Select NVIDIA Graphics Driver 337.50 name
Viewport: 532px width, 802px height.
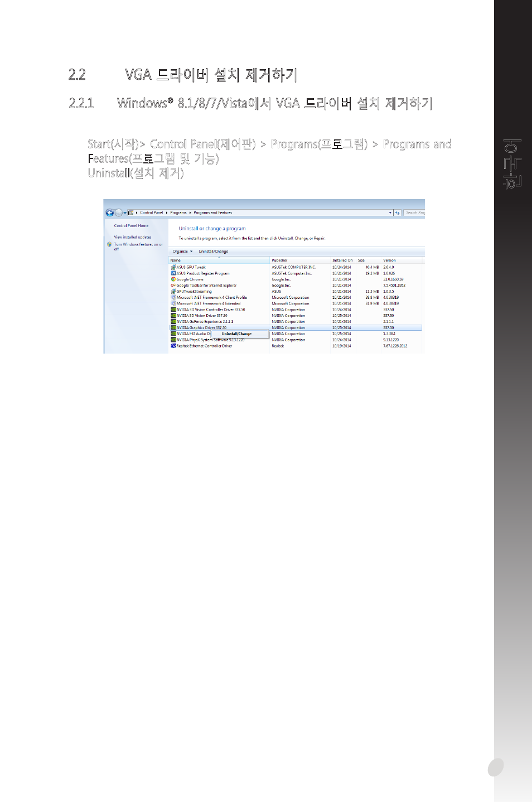click(201, 328)
